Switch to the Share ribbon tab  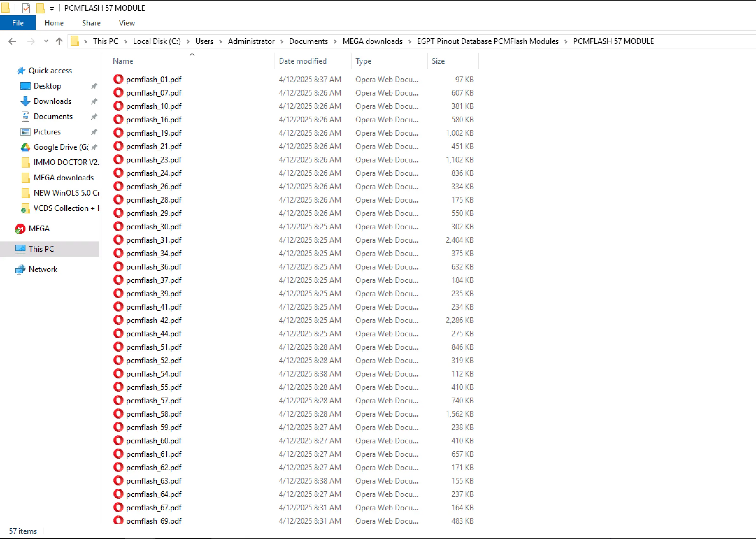tap(91, 23)
